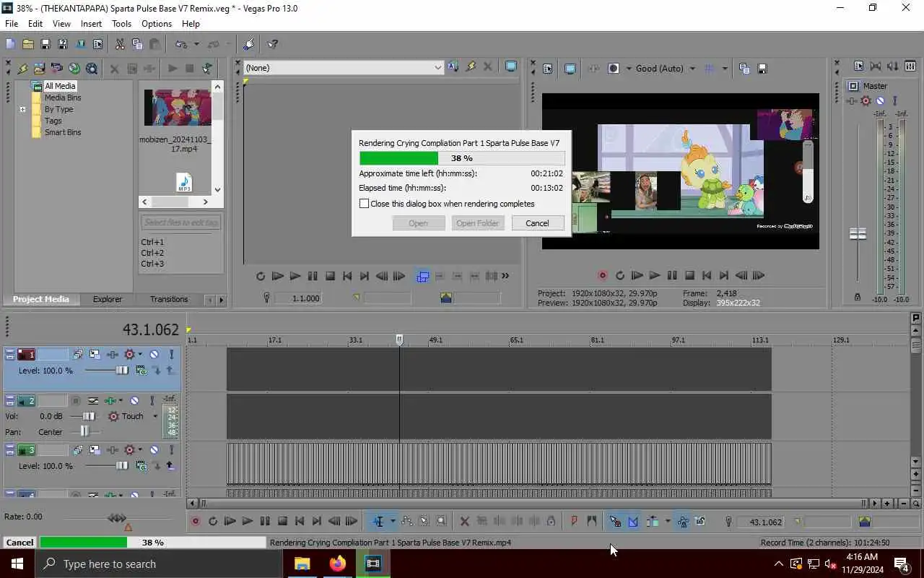924x578 pixels.
Task: Click the Import Media lightning icon
Action: coord(22,69)
